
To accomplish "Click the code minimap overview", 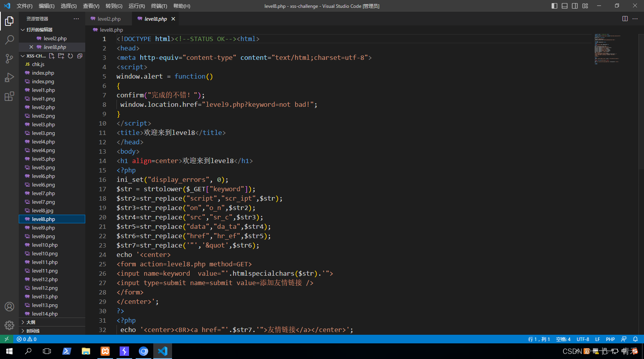I will pyautogui.click(x=608, y=49).
